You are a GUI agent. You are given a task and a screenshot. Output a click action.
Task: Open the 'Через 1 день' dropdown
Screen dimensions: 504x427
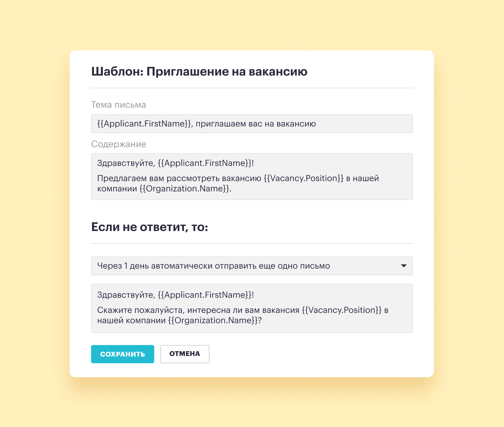(x=252, y=266)
